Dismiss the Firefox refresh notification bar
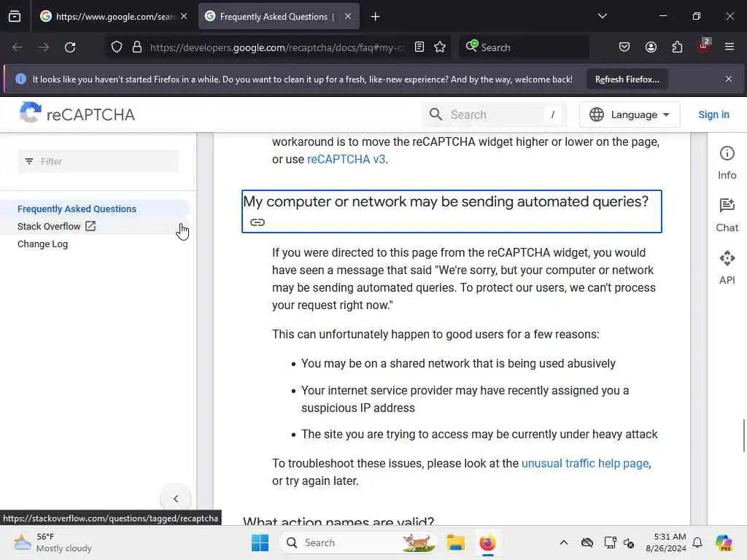Image resolution: width=747 pixels, height=560 pixels. 729,79
